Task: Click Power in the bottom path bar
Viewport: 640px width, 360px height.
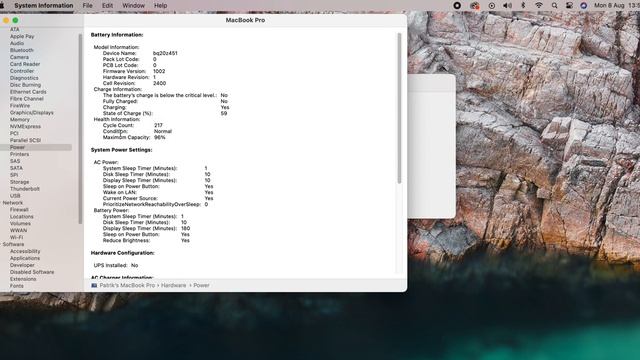Action: 201,285
